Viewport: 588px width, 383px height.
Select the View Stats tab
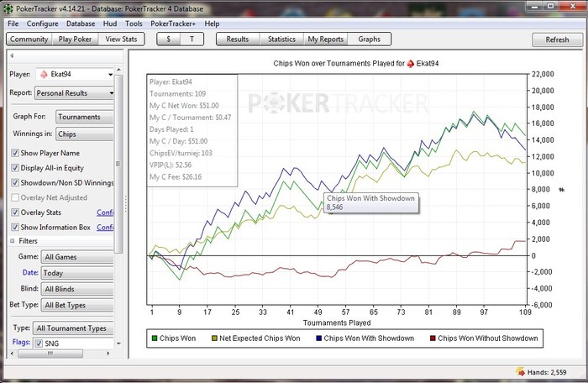pos(121,39)
